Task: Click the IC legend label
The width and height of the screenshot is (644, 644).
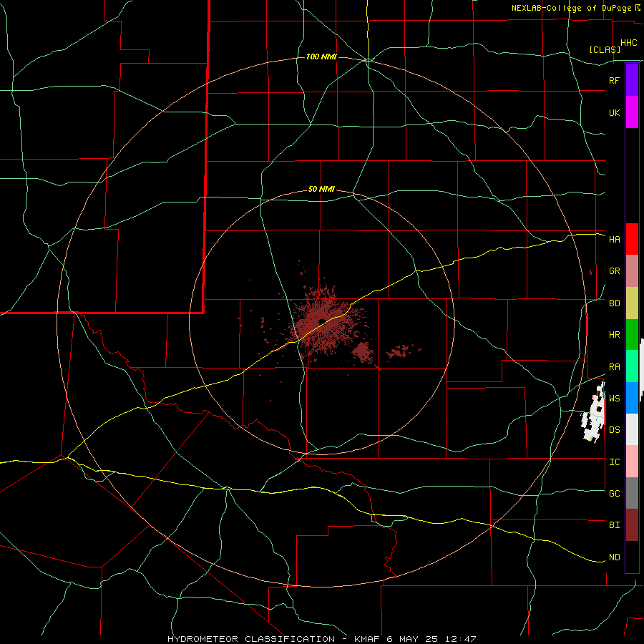Action: (614, 462)
